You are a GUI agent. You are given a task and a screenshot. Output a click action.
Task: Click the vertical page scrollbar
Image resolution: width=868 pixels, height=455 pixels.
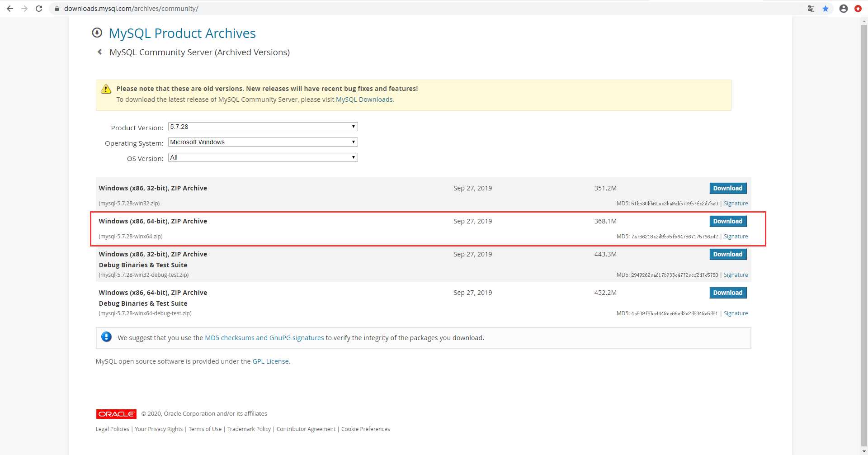(x=864, y=235)
